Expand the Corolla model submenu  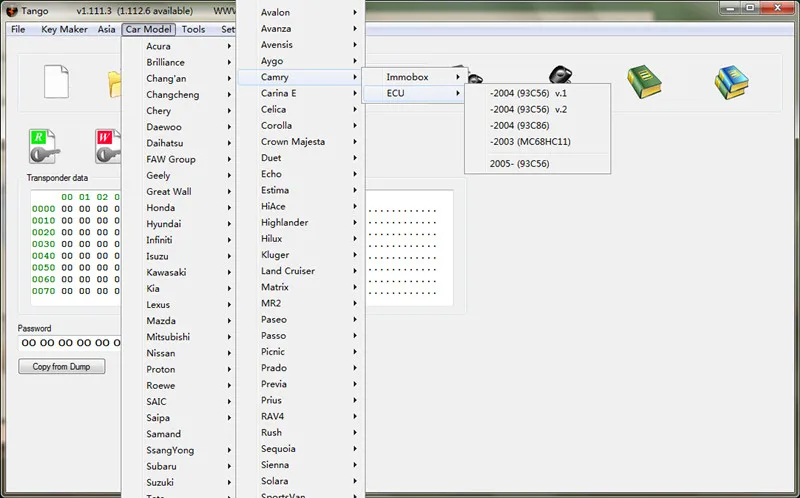(301, 126)
